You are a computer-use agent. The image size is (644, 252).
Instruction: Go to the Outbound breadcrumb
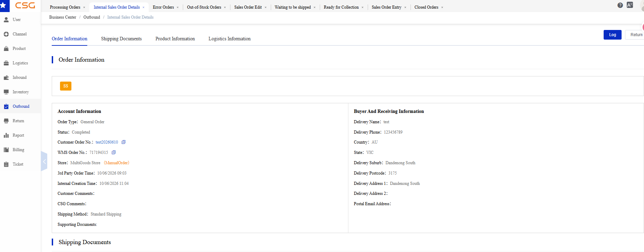tap(92, 17)
